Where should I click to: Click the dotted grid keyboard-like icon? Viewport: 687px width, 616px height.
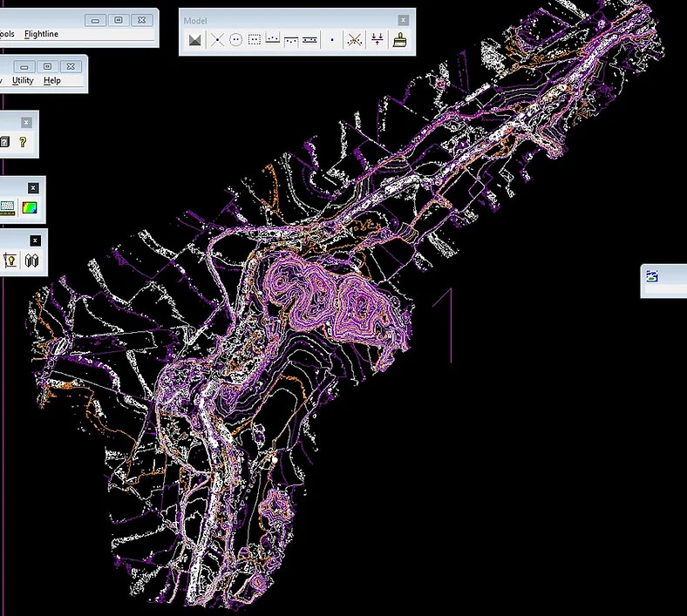tap(8, 207)
